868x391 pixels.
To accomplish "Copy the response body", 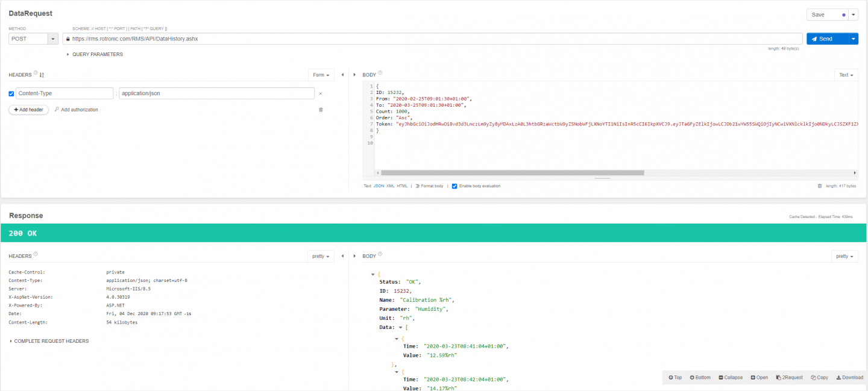I will pyautogui.click(x=820, y=377).
